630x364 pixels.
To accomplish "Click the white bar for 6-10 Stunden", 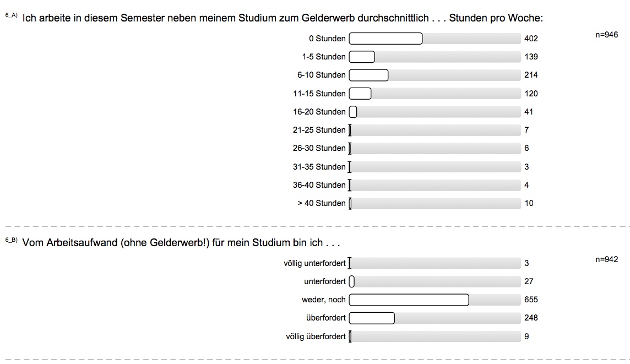I will point(368,75).
